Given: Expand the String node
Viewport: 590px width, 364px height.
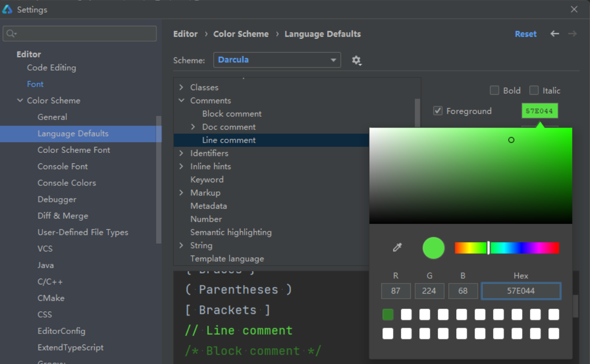Looking at the screenshot, I should tap(181, 245).
